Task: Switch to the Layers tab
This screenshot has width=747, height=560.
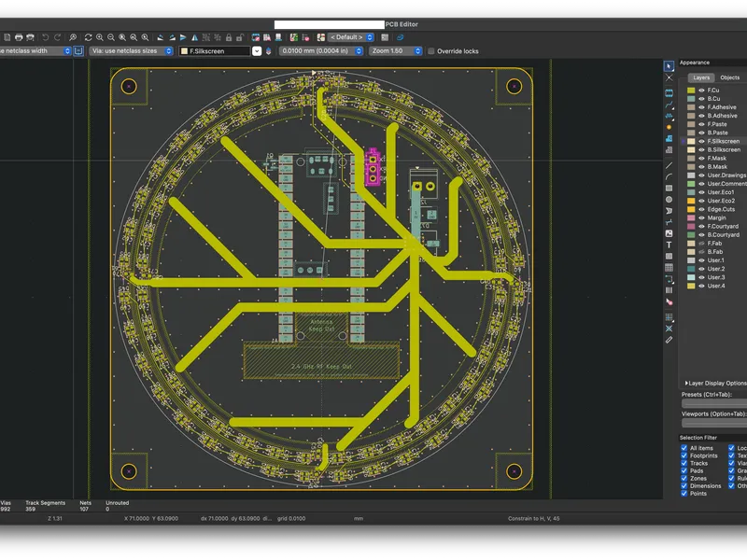Action: [x=701, y=77]
